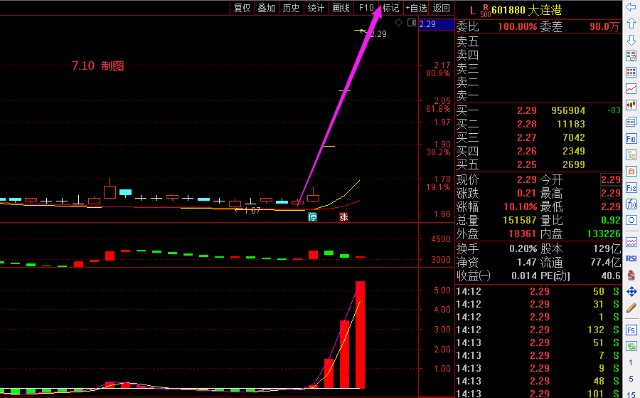
Task: Click the 内盘 value 133226
Action: click(603, 233)
